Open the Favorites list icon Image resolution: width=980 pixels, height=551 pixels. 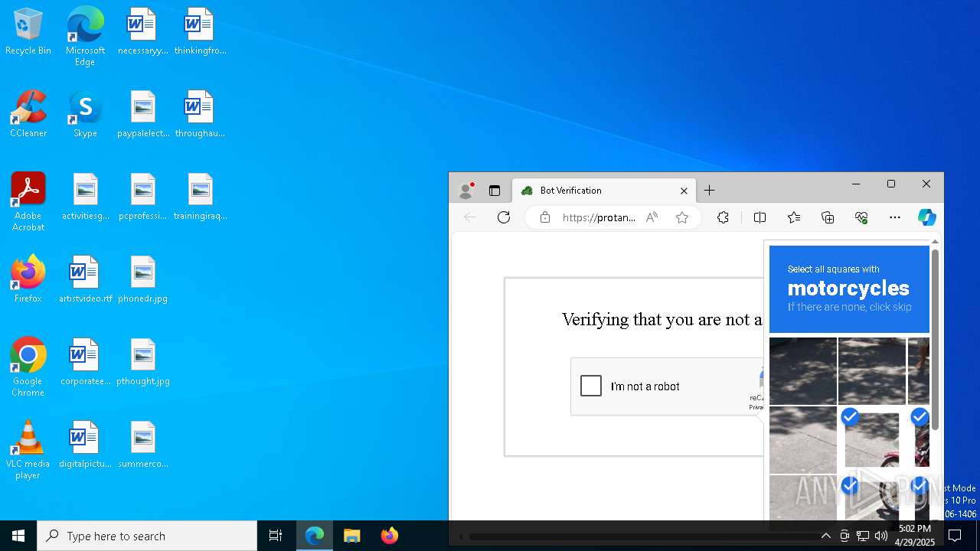pyautogui.click(x=794, y=217)
